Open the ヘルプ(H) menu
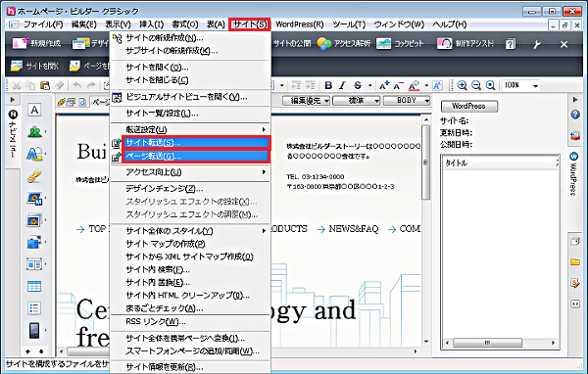 point(450,24)
